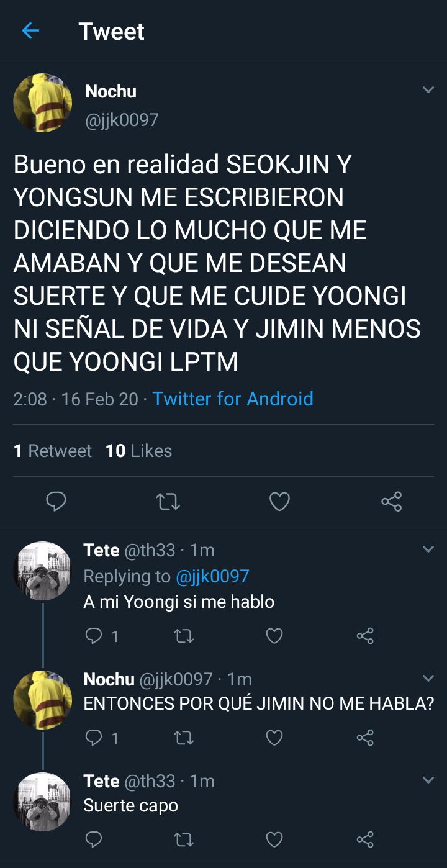447x868 pixels.
Task: Retweet the main Nochu tweet
Action: (168, 501)
